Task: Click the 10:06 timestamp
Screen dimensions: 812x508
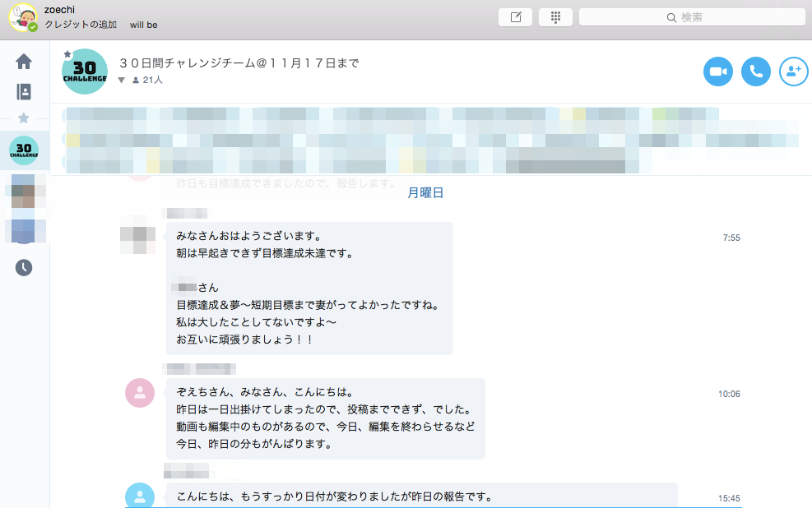Action: [729, 395]
